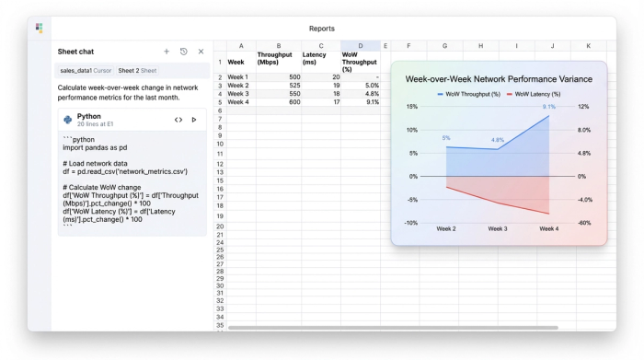
Task: Click WoW Latency (%) legend entry
Action: tap(534, 94)
